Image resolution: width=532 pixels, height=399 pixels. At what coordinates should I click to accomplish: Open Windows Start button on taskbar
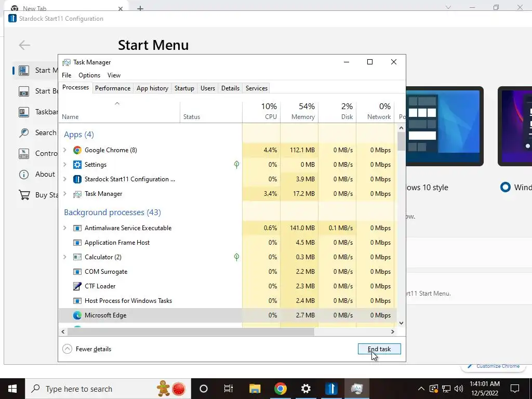[x=12, y=389]
